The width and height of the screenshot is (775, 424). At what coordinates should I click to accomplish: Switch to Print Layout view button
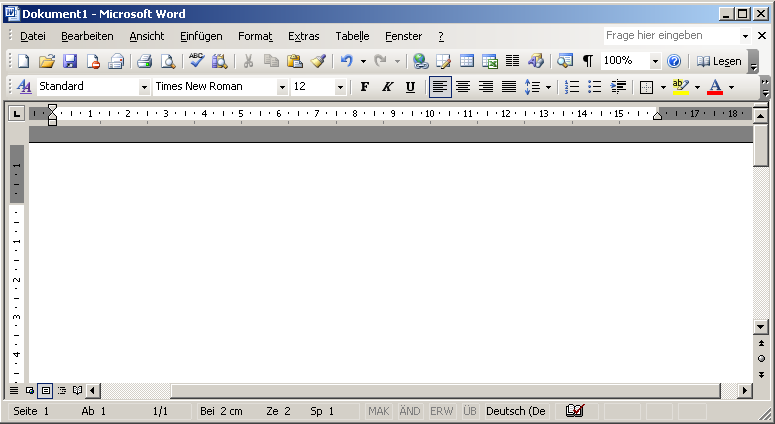(x=45, y=391)
